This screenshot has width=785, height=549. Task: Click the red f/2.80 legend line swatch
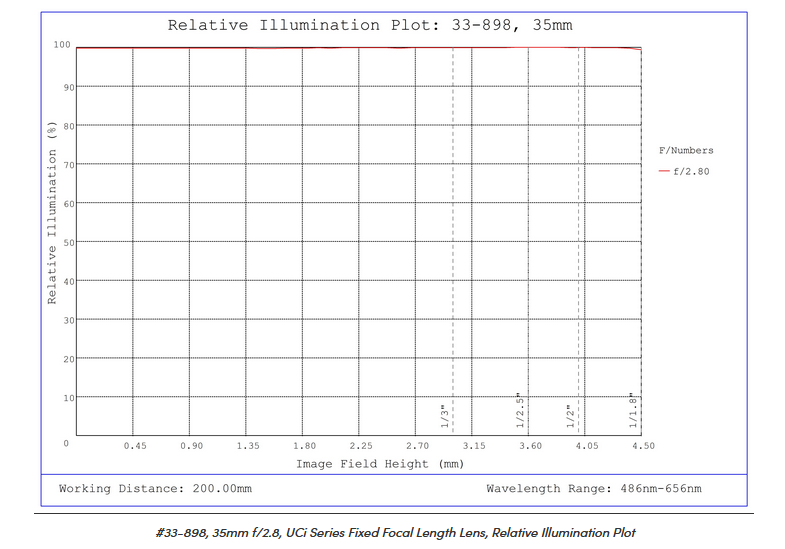[663, 172]
